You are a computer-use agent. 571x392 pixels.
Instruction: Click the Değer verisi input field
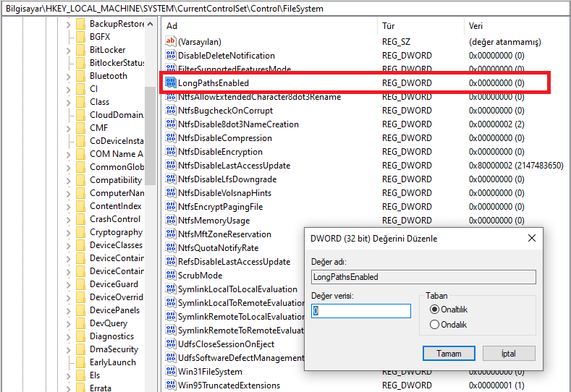(361, 311)
